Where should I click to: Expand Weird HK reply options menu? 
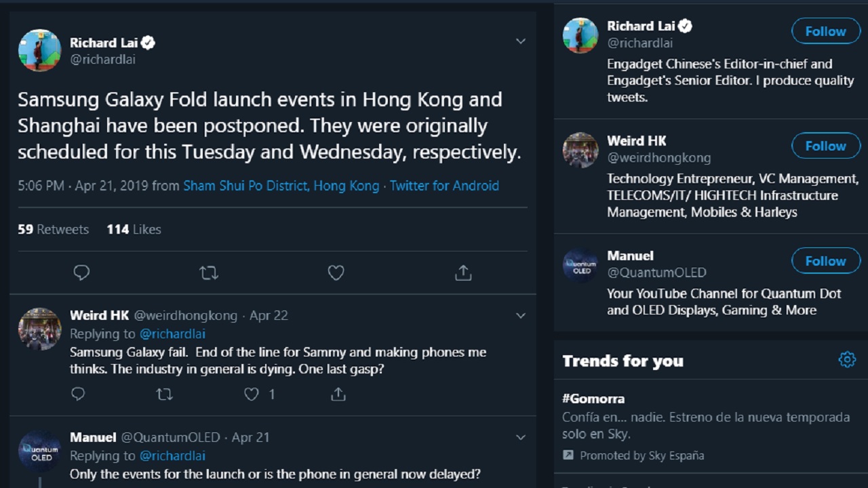(x=521, y=315)
